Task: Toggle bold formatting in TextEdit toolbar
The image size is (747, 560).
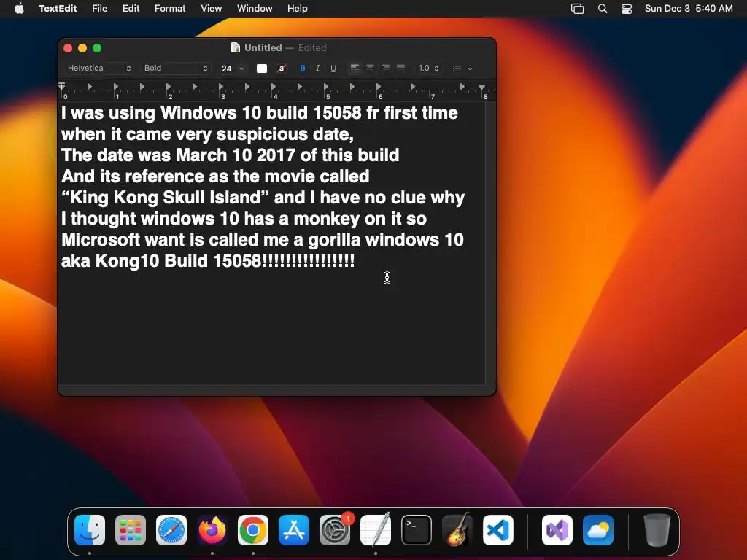Action: click(x=303, y=68)
